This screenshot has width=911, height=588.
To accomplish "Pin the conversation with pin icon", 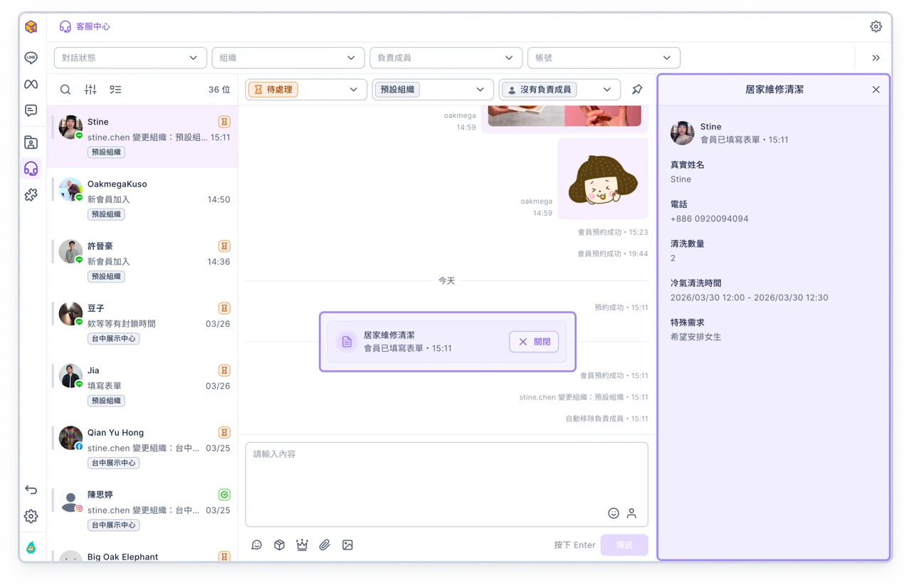I will [637, 90].
